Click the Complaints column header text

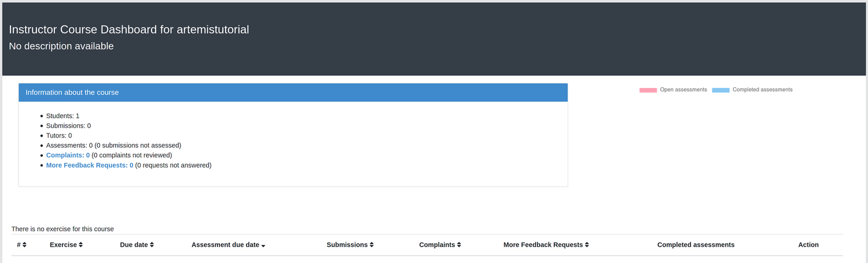[x=437, y=245]
